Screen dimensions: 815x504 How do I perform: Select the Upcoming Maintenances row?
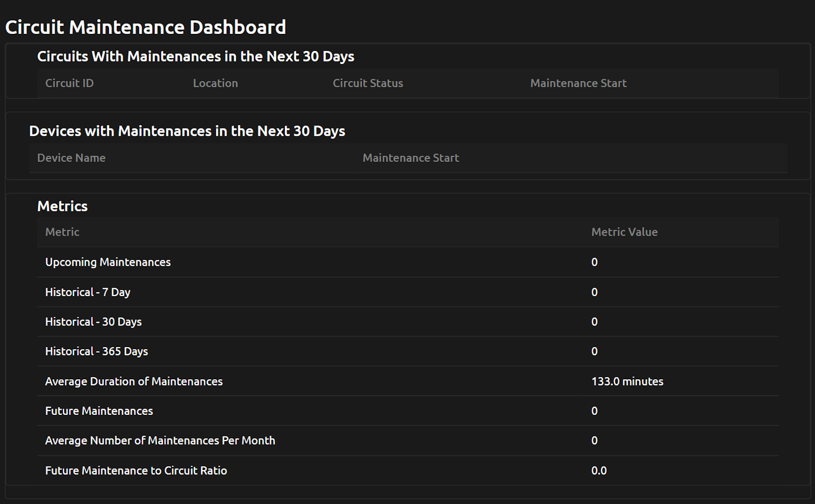[x=108, y=262]
